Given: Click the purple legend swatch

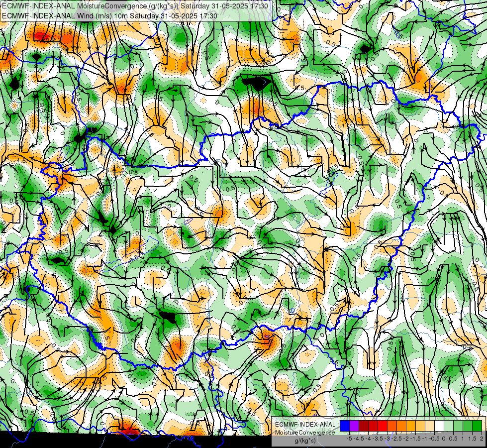Looking at the screenshot, I should tap(354, 426).
